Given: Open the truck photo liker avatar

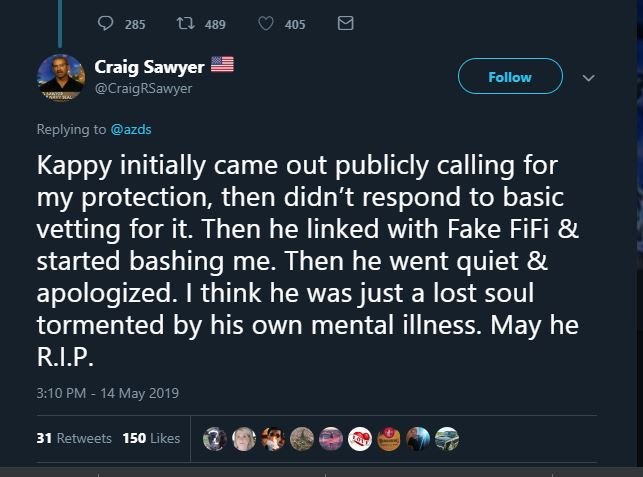Looking at the screenshot, I should [446, 437].
